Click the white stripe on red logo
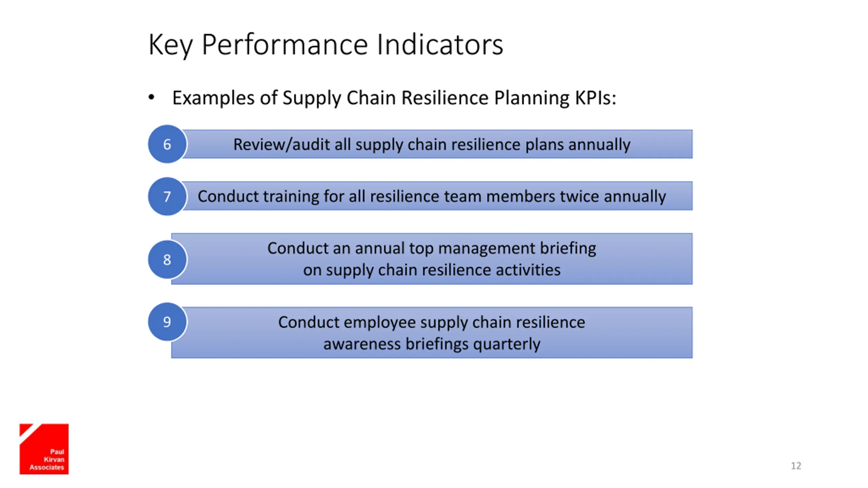Screen dimensions: 868x488 (31, 434)
